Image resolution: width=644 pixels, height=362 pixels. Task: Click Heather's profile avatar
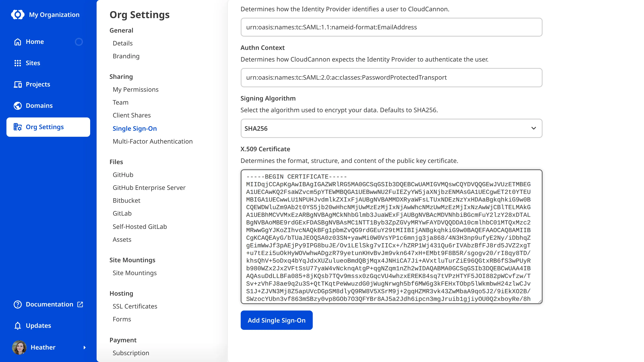19,347
